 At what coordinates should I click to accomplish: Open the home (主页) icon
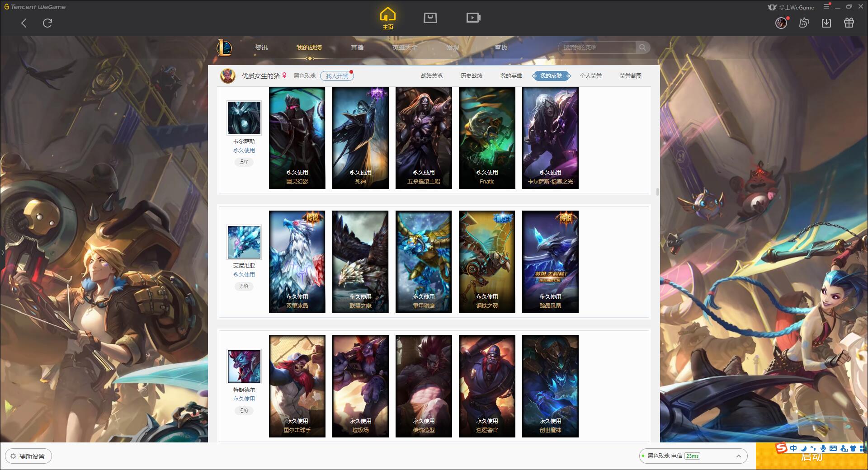pos(388,18)
